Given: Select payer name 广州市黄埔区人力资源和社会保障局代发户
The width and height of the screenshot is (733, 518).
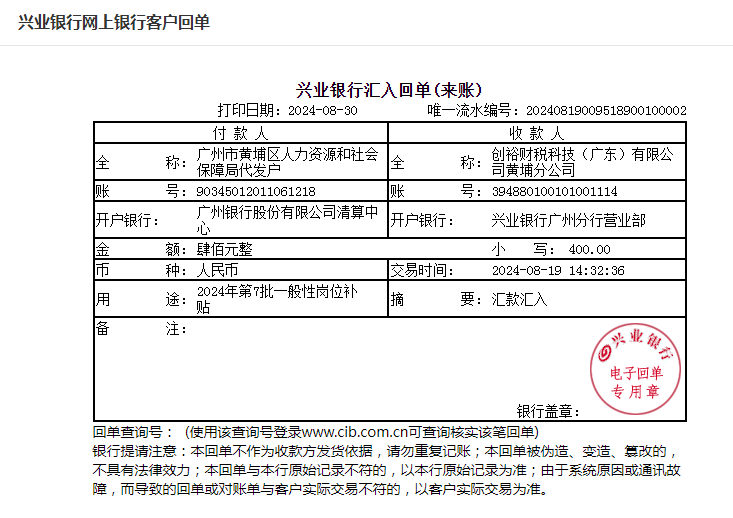Looking at the screenshot, I should [287, 162].
